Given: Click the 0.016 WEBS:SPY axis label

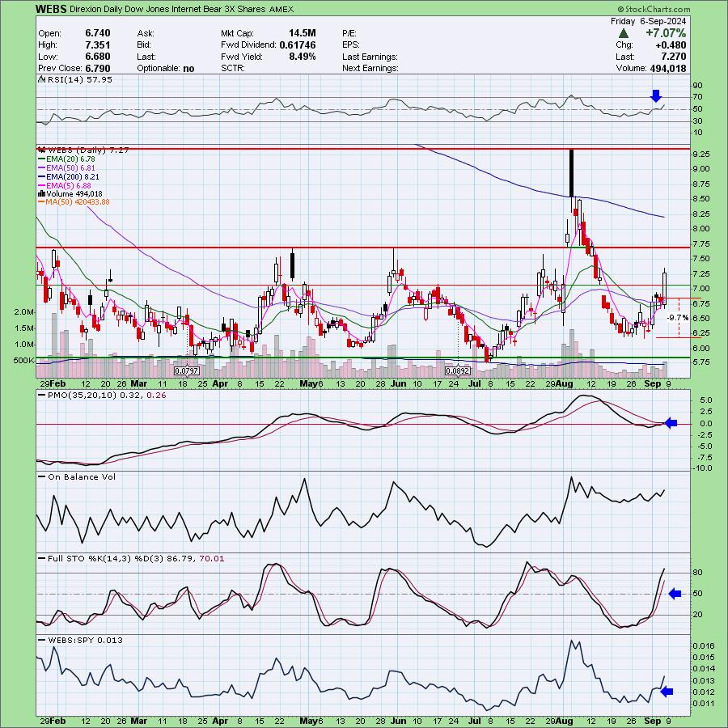Looking at the screenshot, I should (703, 645).
